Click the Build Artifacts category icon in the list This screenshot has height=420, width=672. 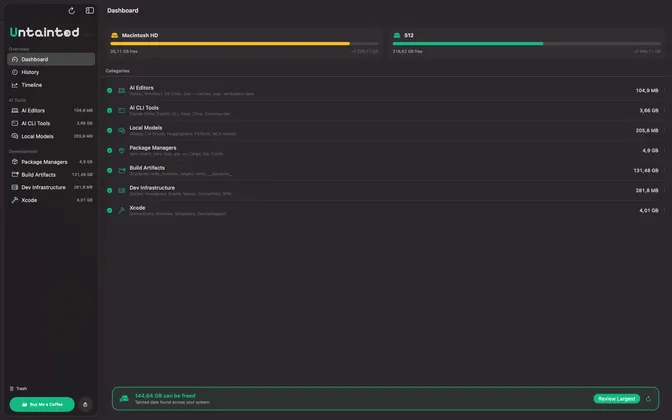122,171
